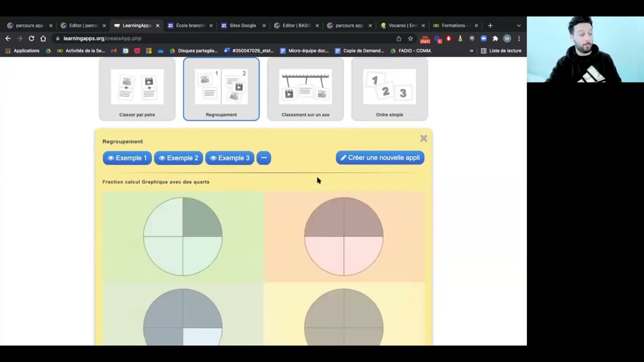
Task: Open the Micro-équipe doc bookmark
Action: (x=304, y=50)
